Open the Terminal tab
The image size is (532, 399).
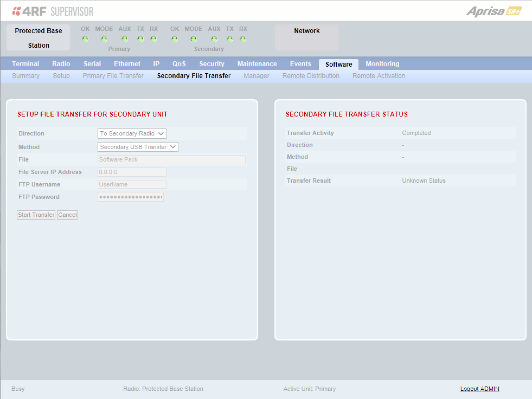25,64
